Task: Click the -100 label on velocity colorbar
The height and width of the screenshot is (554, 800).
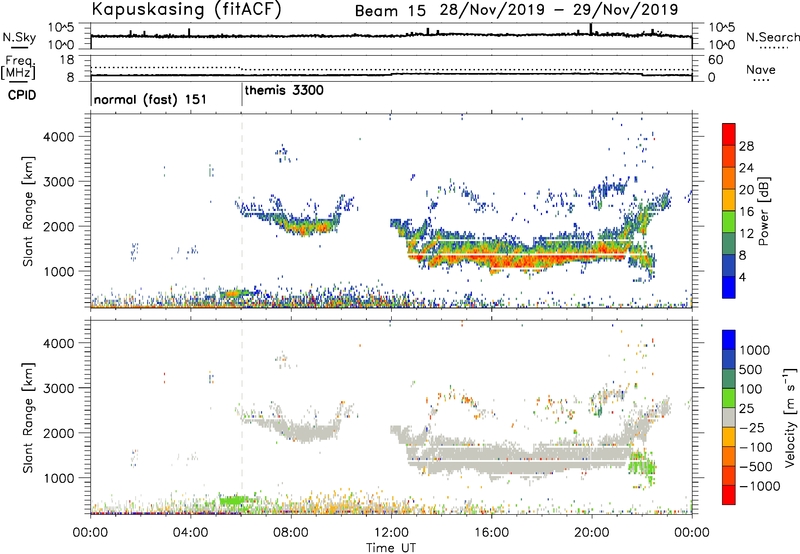Action: 756,447
